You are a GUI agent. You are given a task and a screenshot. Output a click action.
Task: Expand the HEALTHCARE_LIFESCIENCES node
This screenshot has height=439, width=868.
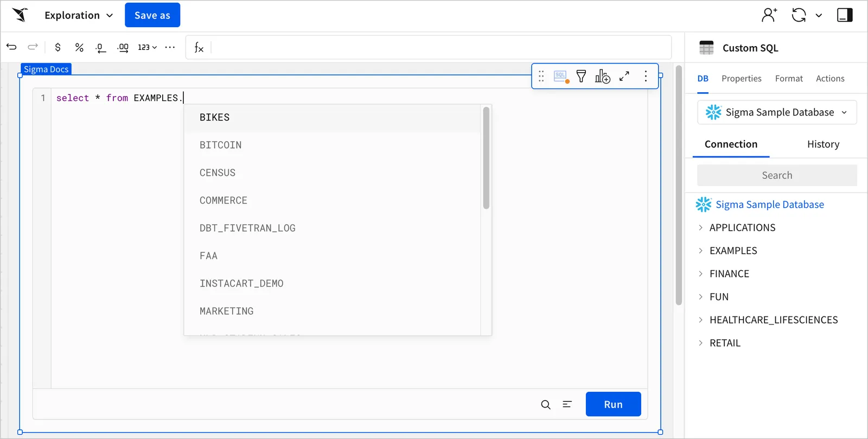coord(700,320)
